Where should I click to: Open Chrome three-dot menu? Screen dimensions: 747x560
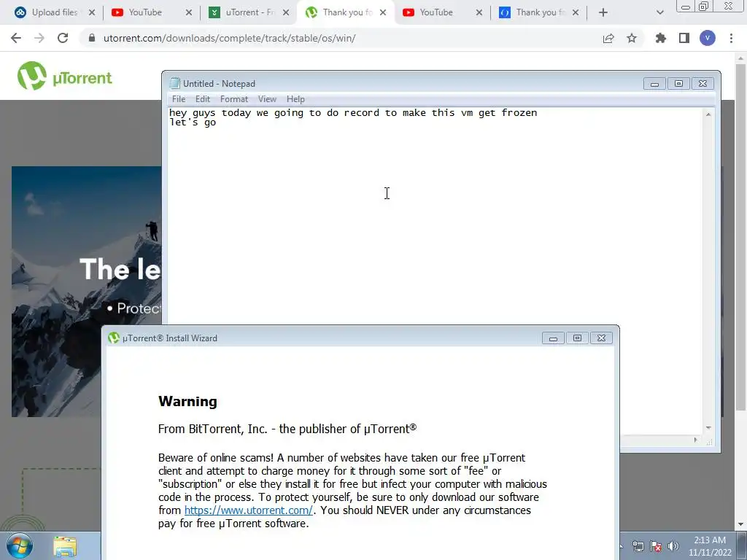(731, 38)
